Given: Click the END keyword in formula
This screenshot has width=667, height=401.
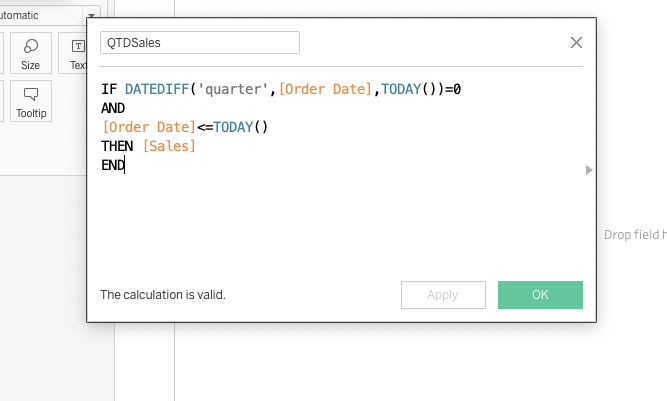Looking at the screenshot, I should click(113, 165).
